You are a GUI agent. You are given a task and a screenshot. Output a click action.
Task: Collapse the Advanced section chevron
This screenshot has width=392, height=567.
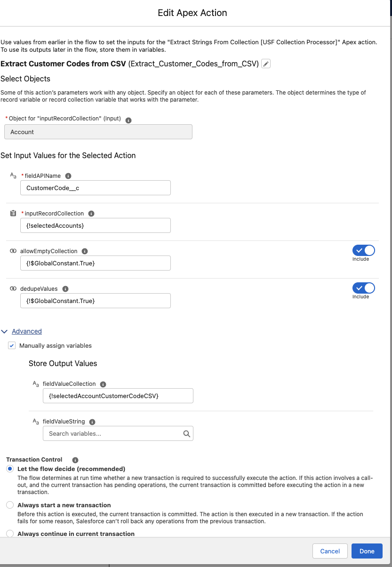pos(5,331)
